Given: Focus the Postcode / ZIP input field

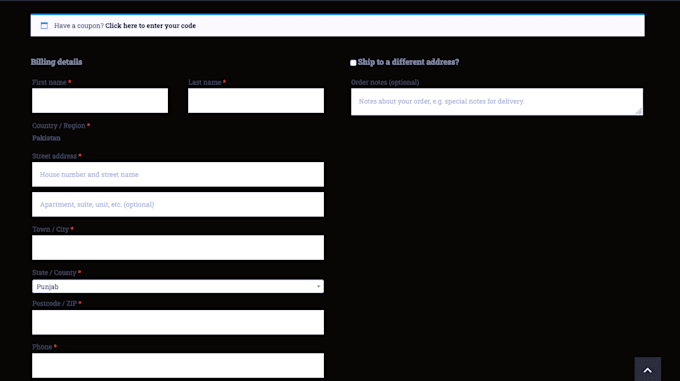Looking at the screenshot, I should click(x=178, y=322).
